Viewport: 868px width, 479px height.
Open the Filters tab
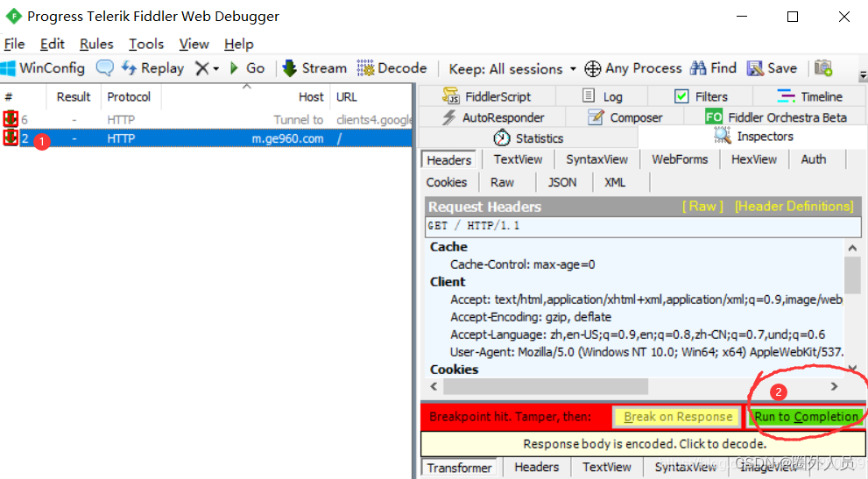click(701, 96)
